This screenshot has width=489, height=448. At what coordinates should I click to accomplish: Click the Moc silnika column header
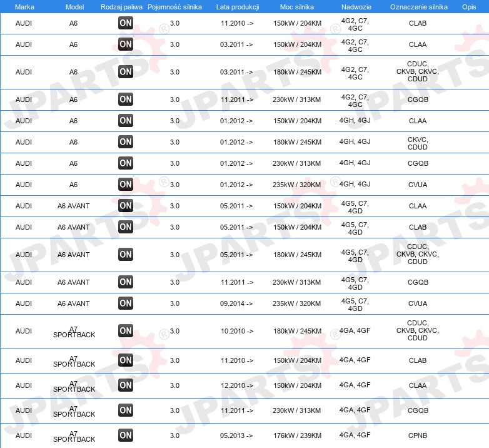tap(297, 7)
